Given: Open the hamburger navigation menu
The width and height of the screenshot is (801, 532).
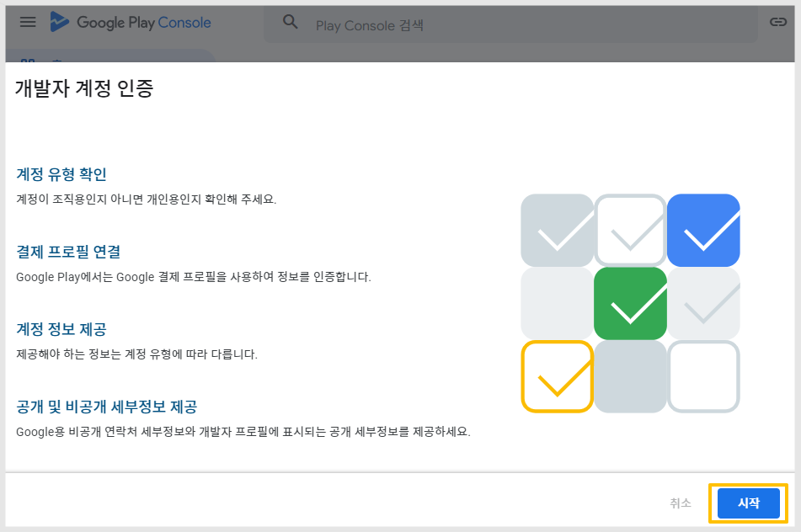Looking at the screenshot, I should click(28, 22).
